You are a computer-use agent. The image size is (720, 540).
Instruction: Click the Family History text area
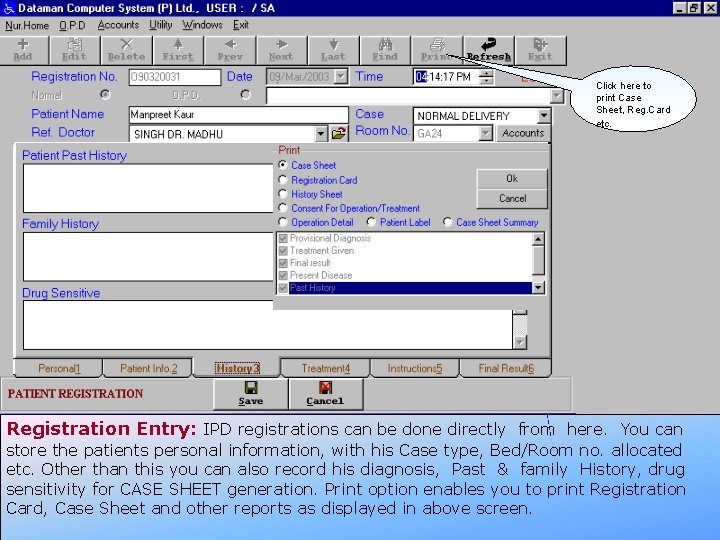[148, 257]
